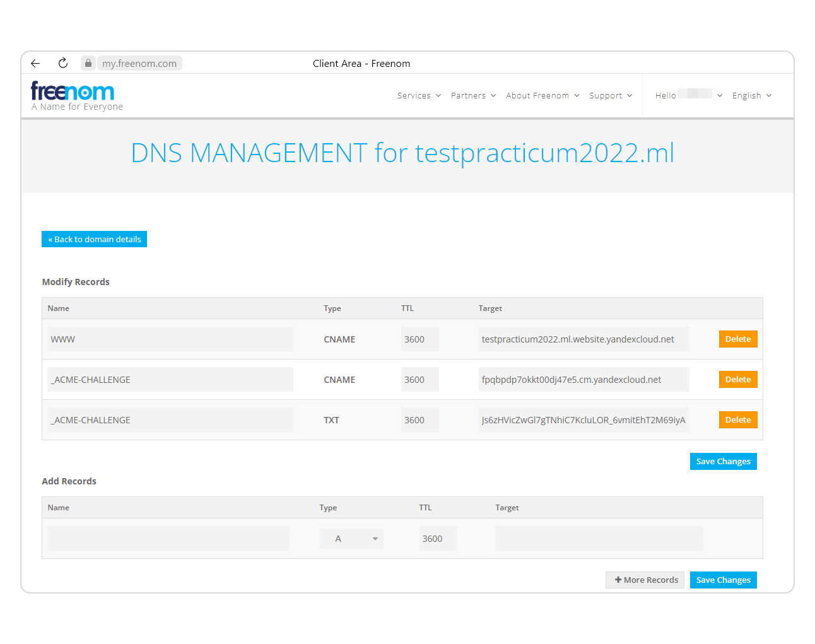This screenshot has height=644, width=815.
Task: Click the Client Area - Freenom page title
Action: pos(361,63)
